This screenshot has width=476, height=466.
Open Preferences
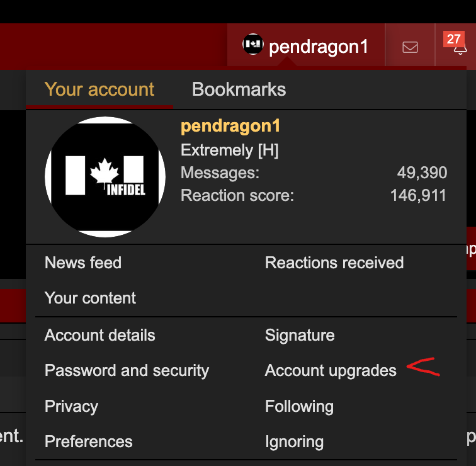coord(89,441)
